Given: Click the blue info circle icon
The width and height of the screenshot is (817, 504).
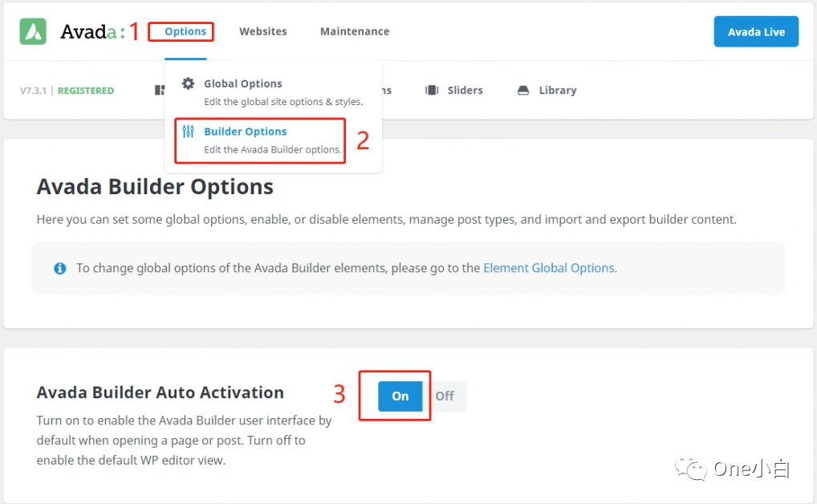Looking at the screenshot, I should [59, 268].
